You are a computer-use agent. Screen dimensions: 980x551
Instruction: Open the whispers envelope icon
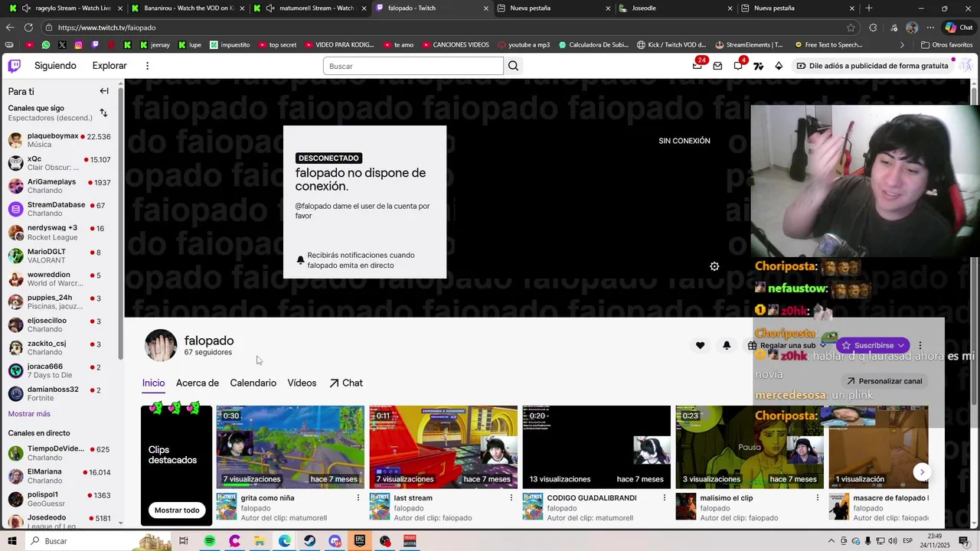click(x=717, y=66)
